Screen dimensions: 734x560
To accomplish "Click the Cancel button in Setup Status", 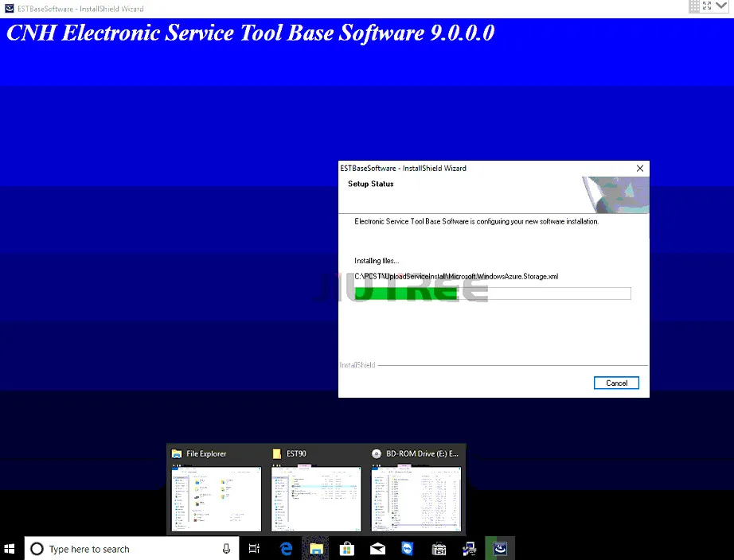I will (616, 383).
